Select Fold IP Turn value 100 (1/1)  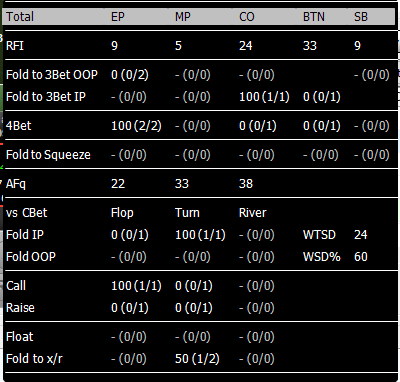[200, 235]
